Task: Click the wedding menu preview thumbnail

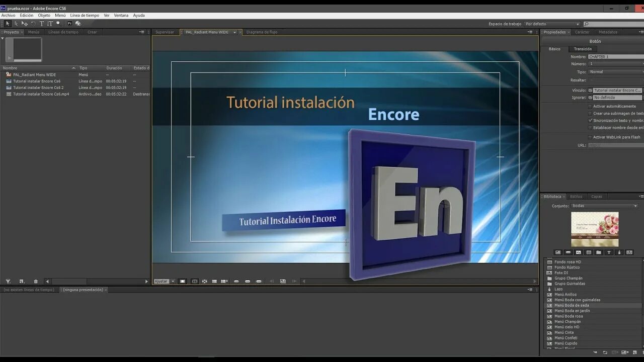Action: click(595, 229)
